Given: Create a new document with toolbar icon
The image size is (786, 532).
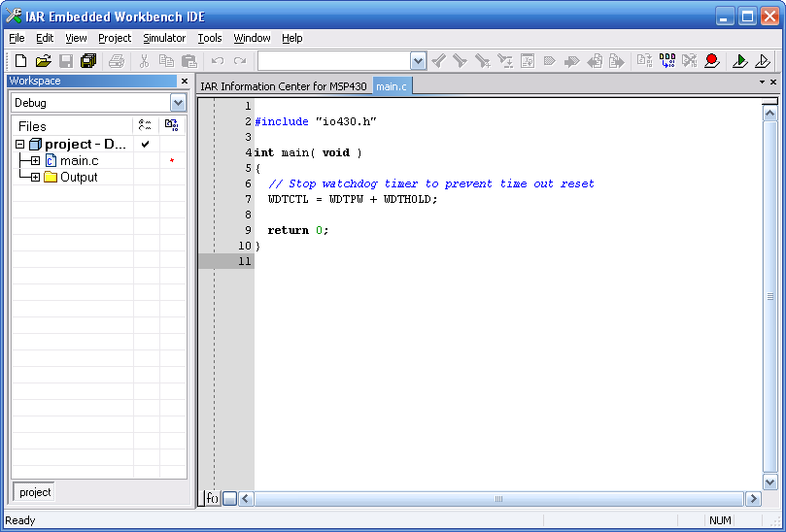Looking at the screenshot, I should [20, 61].
